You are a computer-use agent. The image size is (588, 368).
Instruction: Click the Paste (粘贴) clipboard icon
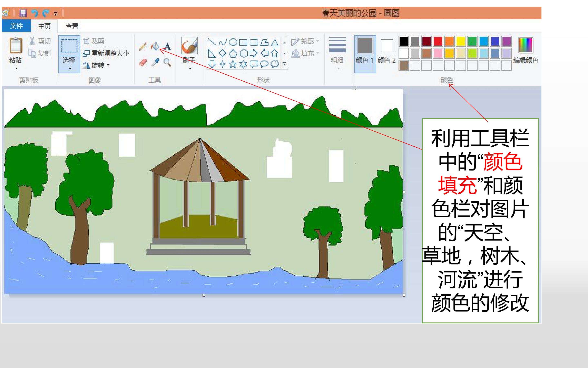tap(16, 45)
